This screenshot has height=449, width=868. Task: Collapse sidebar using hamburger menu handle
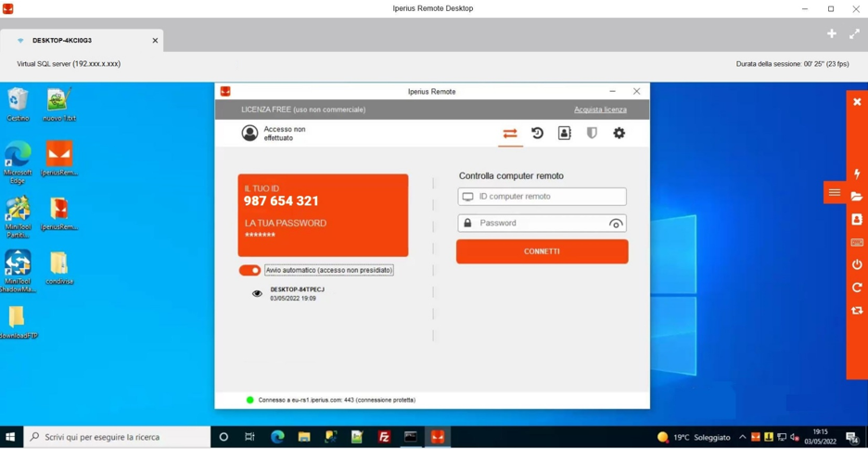click(x=835, y=192)
